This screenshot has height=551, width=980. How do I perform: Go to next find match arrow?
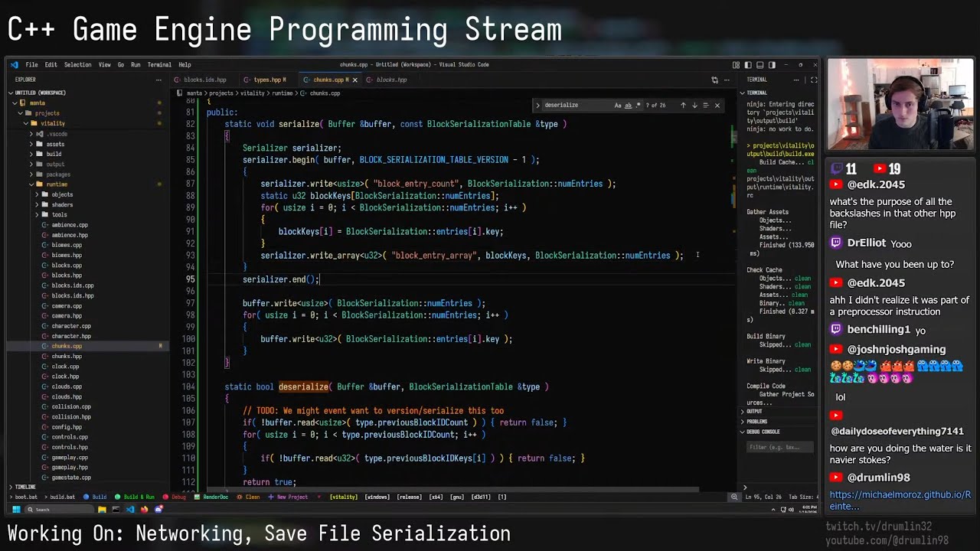(694, 105)
